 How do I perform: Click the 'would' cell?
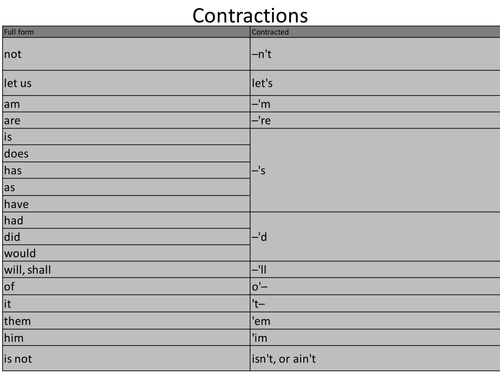[x=126, y=253]
